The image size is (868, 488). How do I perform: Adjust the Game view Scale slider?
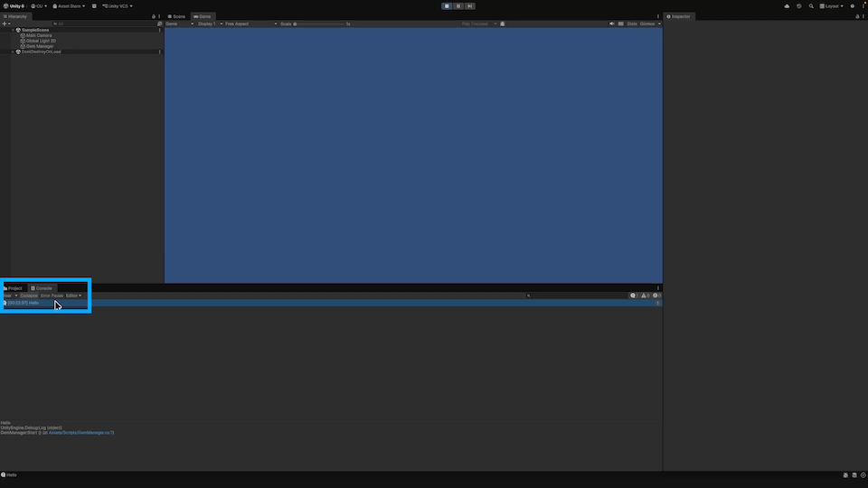[x=319, y=23]
